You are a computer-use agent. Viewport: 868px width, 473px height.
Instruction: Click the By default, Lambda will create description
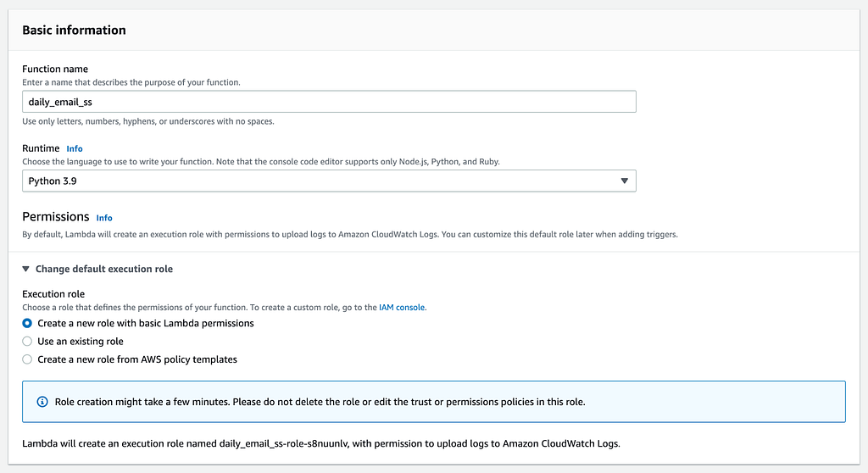point(350,234)
